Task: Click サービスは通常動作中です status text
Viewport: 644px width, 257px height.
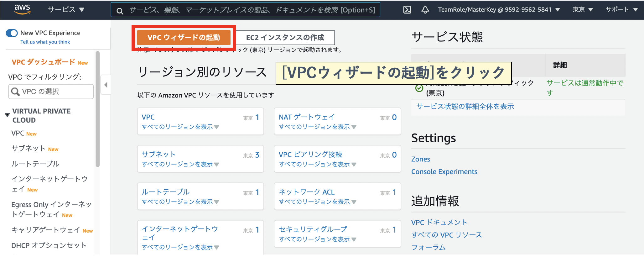Action: [x=585, y=88]
